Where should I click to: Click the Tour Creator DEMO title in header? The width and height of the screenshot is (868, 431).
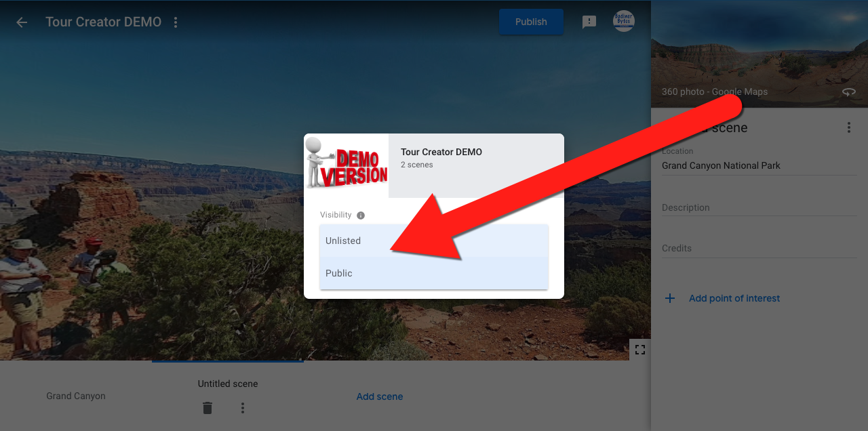[x=104, y=22]
